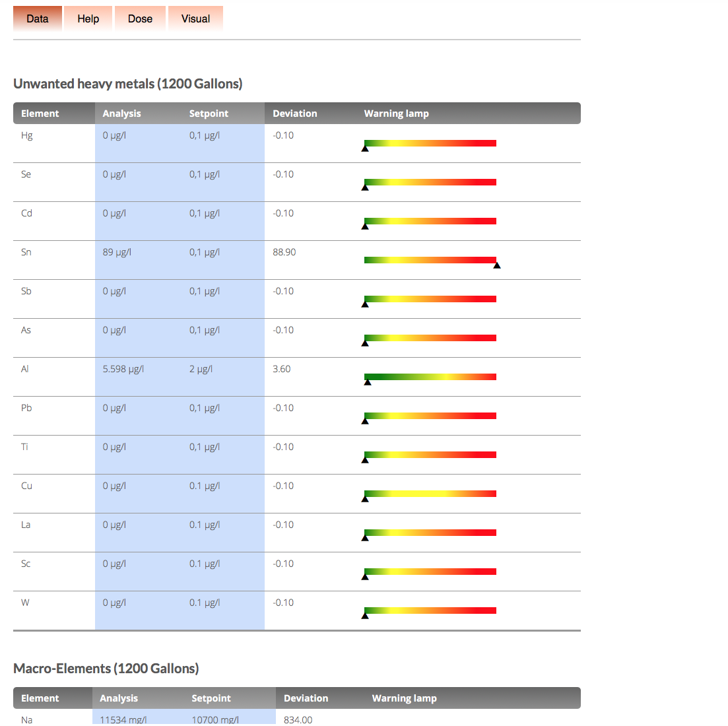Click the heavy metals Analysis column header
This screenshot has height=726, width=728.
point(121,114)
